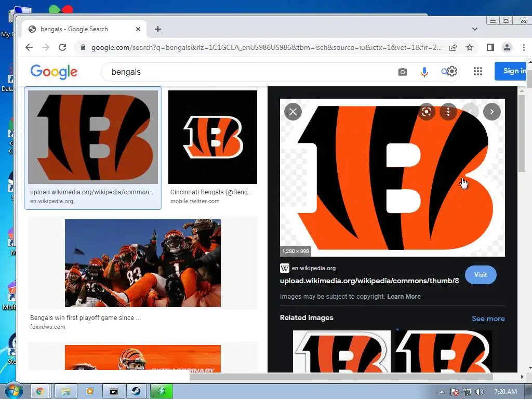Image resolution: width=532 pixels, height=399 pixels.
Task: Go to the Google logo homepage
Action: pos(54,72)
